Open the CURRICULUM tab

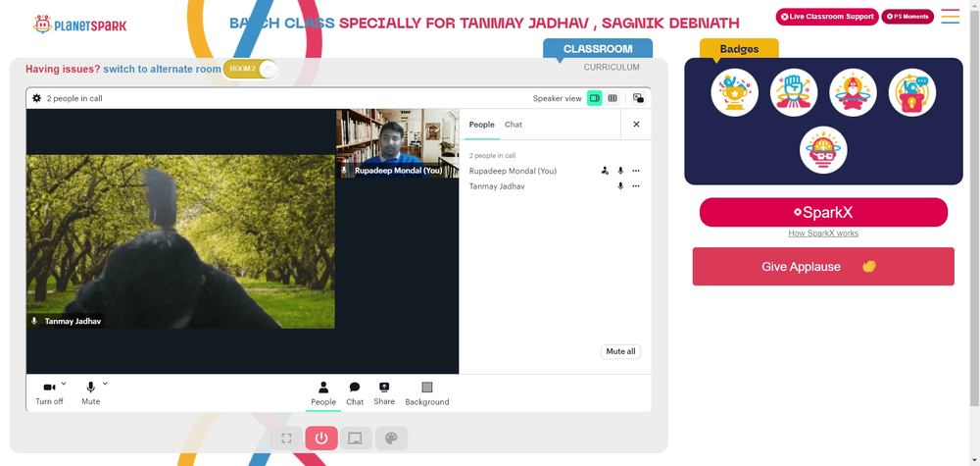(x=612, y=67)
